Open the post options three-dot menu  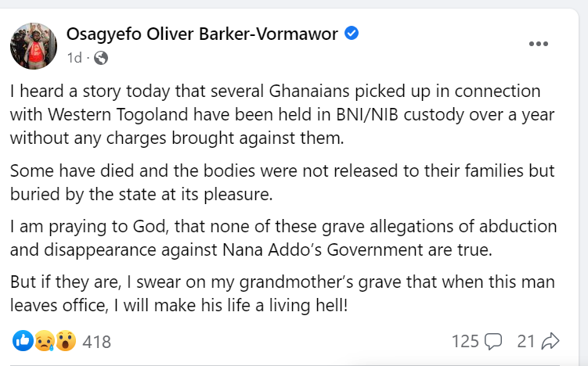click(539, 44)
